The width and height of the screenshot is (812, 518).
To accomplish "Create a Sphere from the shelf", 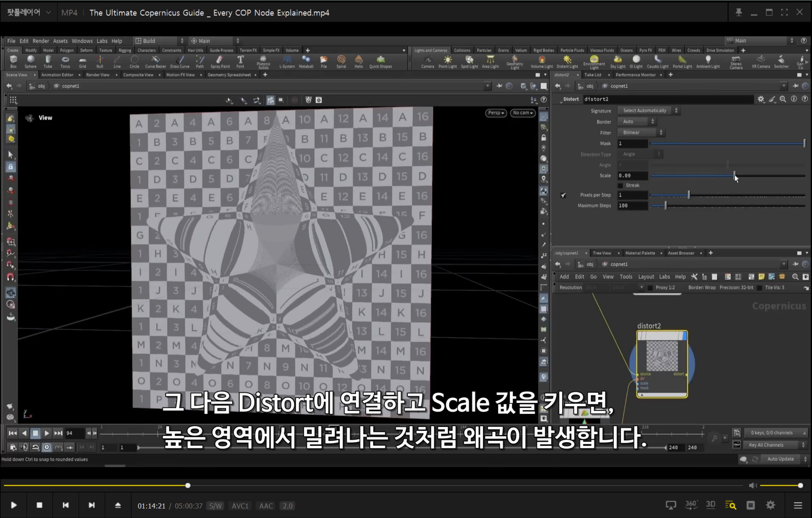I will pos(30,62).
